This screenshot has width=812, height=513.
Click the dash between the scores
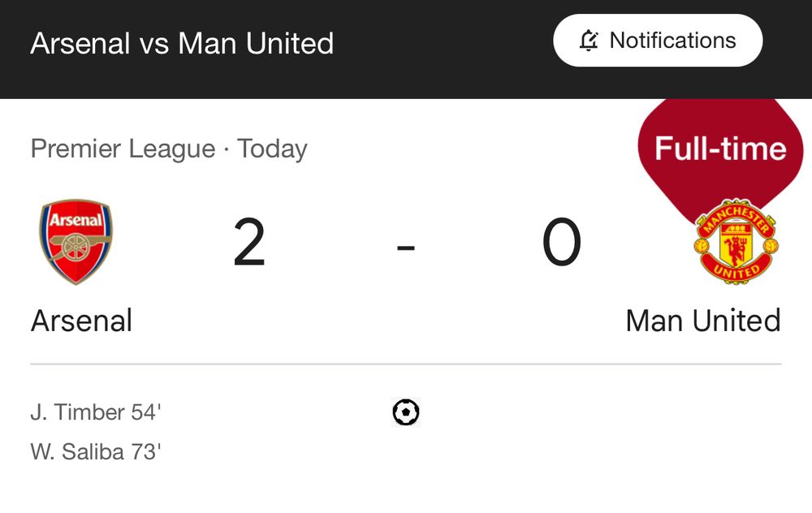[405, 247]
